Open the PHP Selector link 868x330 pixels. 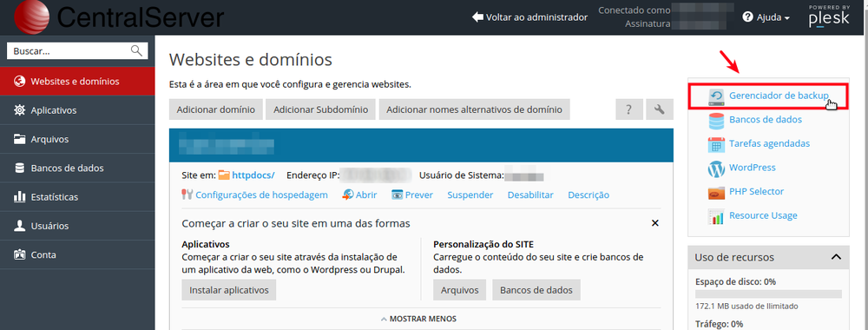pos(757,191)
